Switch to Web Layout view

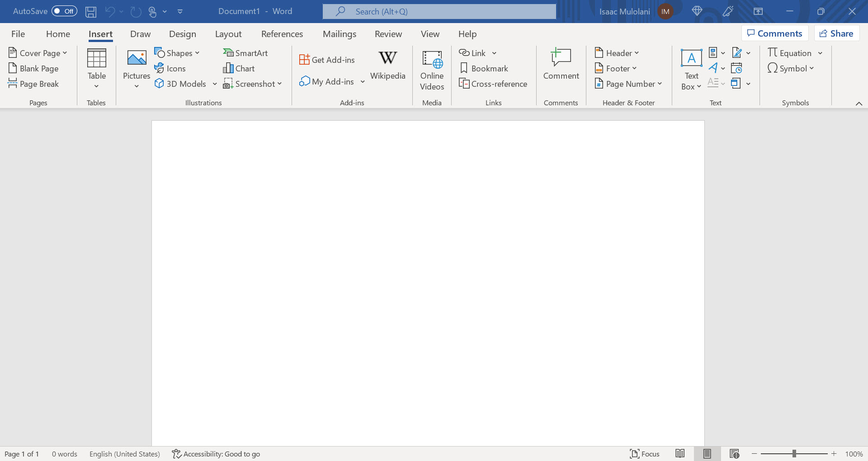pyautogui.click(x=734, y=454)
